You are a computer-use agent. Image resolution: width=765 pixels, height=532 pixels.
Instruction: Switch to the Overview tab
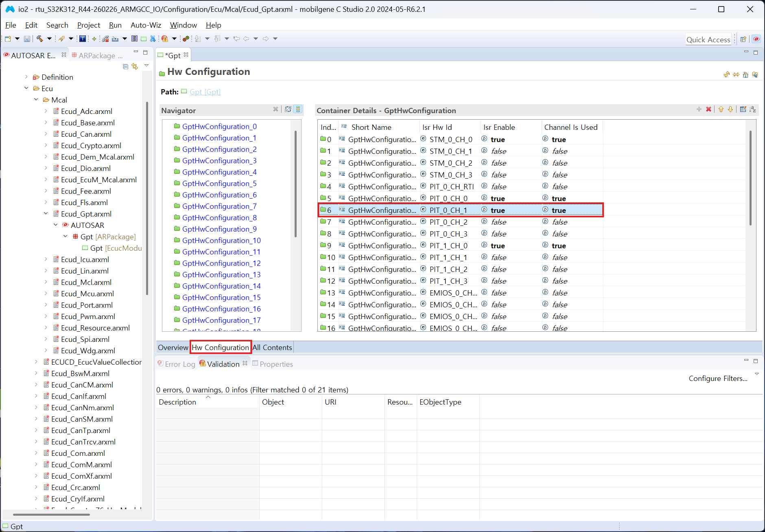[173, 347]
